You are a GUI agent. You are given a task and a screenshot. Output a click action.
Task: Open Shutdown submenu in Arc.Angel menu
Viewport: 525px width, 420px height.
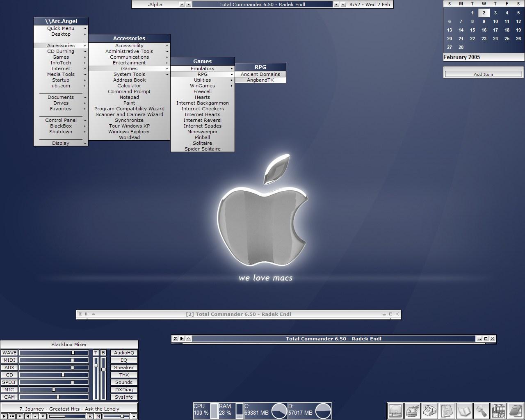click(x=61, y=132)
